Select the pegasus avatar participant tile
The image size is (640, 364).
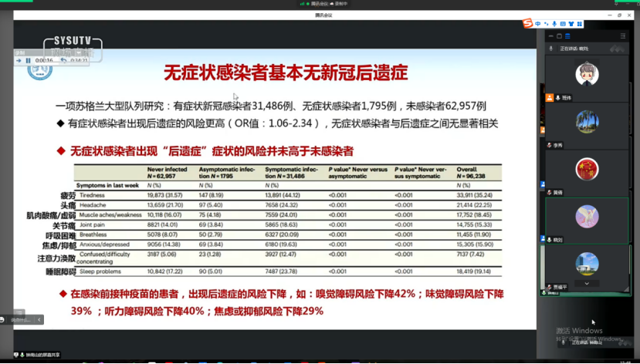tap(588, 216)
